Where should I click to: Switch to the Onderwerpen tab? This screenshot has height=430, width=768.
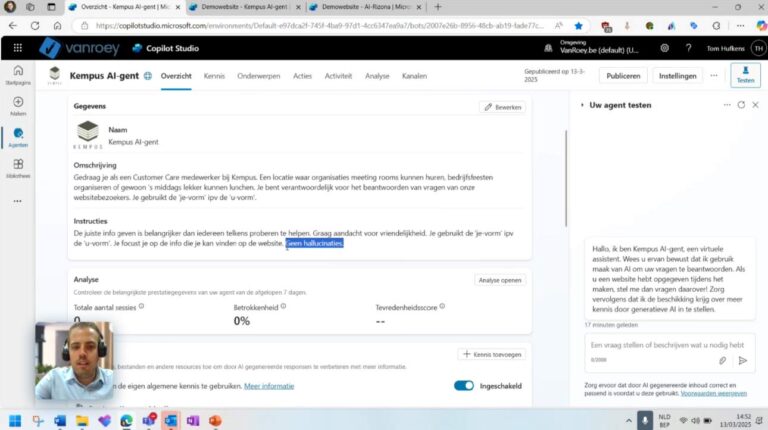[259, 76]
